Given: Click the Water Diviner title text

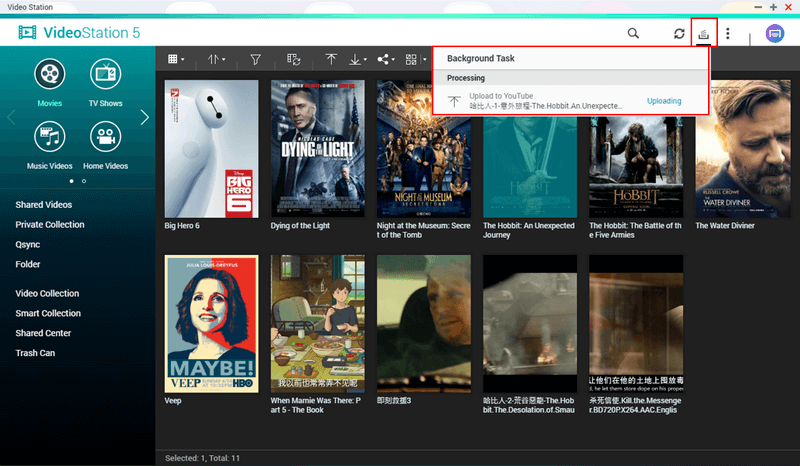Looking at the screenshot, I should coord(724,226).
